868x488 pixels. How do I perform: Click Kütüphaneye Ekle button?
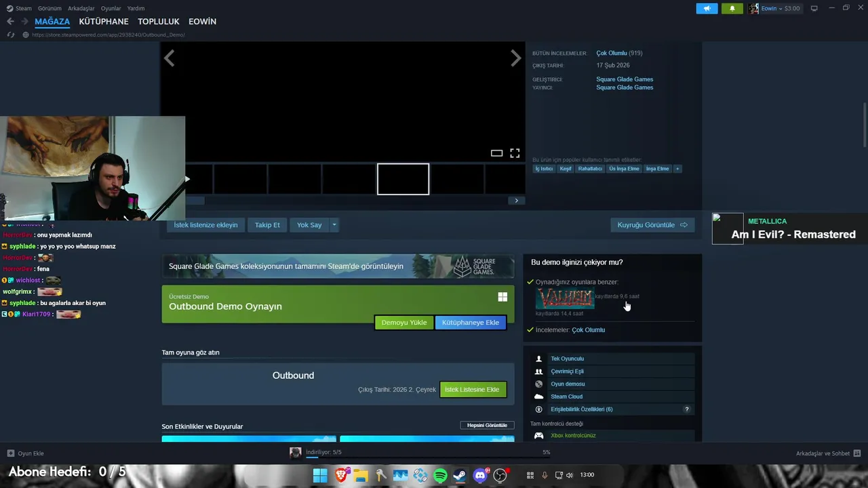[471, 323]
